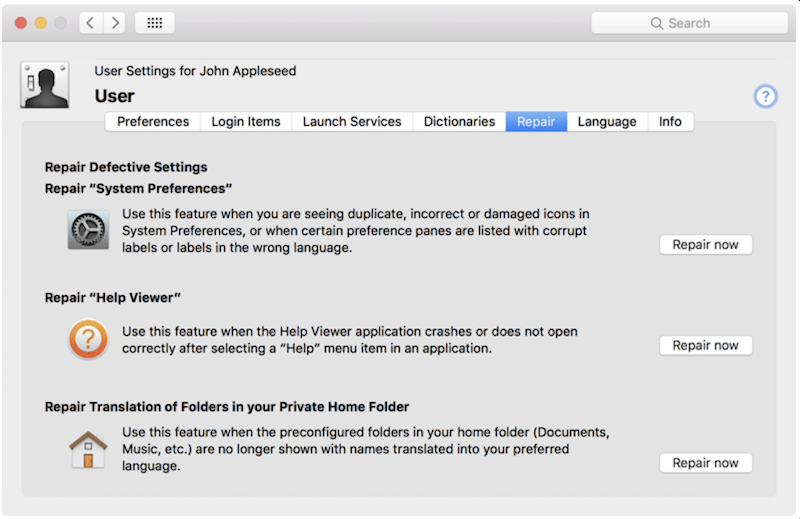Click the Repair "Help Viewer" heading
This screenshot has height=519, width=800.
[113, 298]
